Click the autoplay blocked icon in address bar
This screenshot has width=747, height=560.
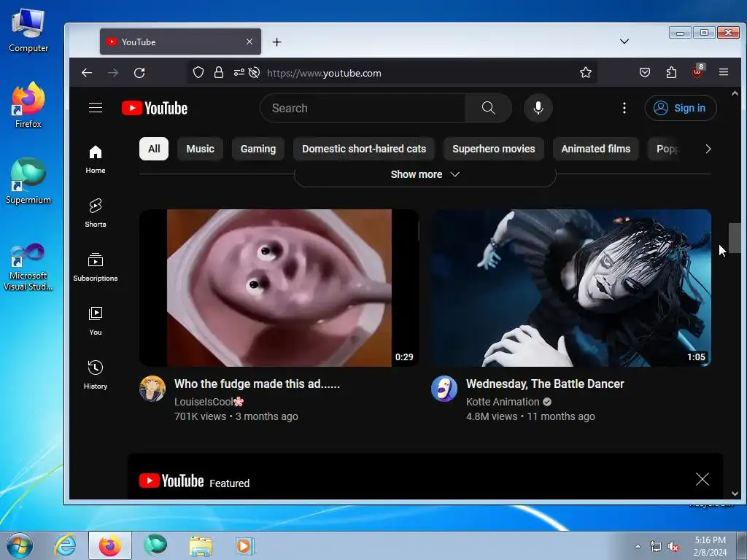click(255, 73)
